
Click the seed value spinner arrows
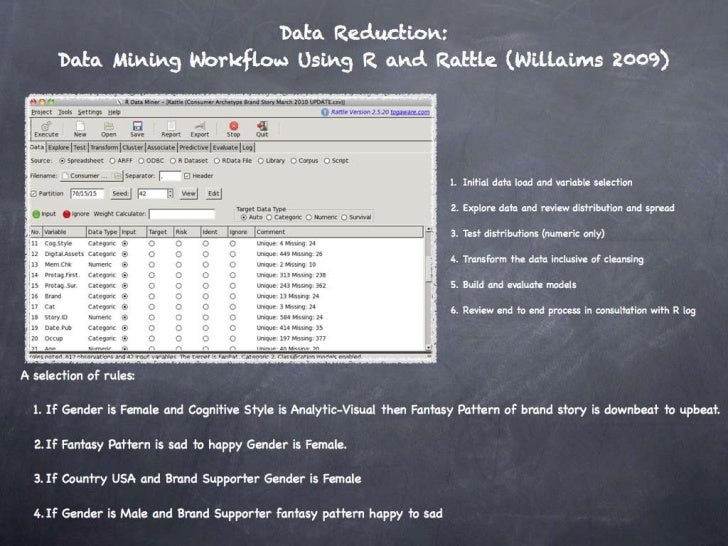coord(170,194)
